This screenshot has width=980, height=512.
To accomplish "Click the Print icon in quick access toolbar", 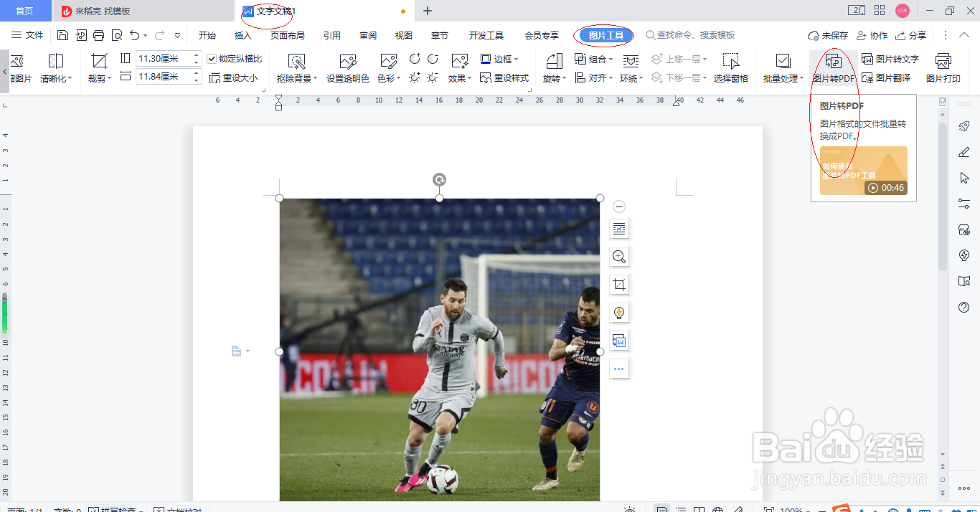I will coord(98,35).
